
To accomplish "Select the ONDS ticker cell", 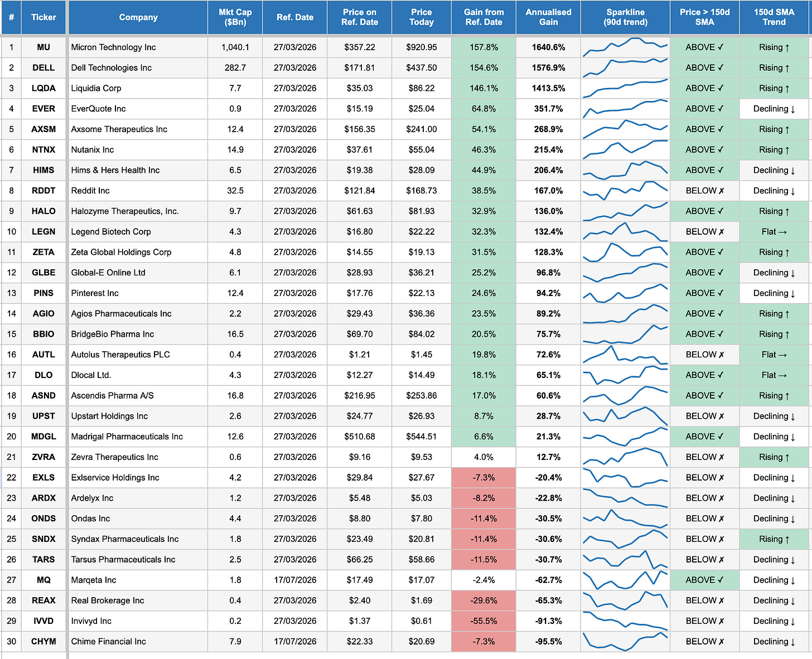I will (43, 519).
